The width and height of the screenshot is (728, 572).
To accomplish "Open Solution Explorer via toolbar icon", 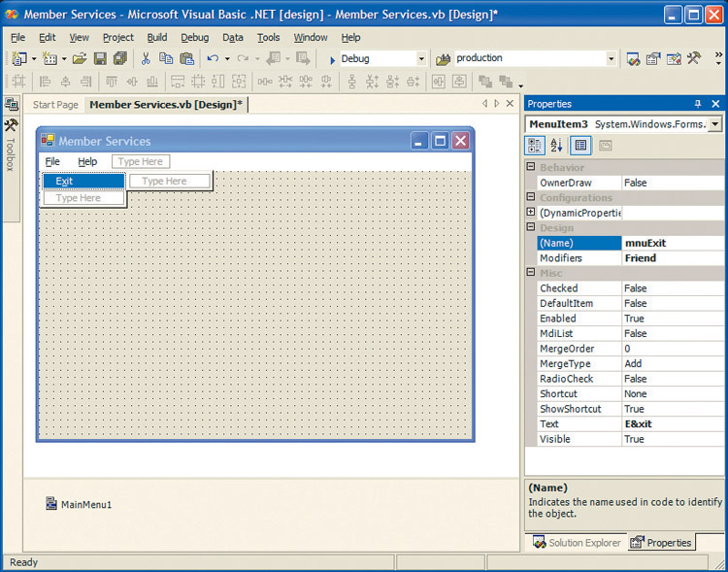I will (633, 59).
